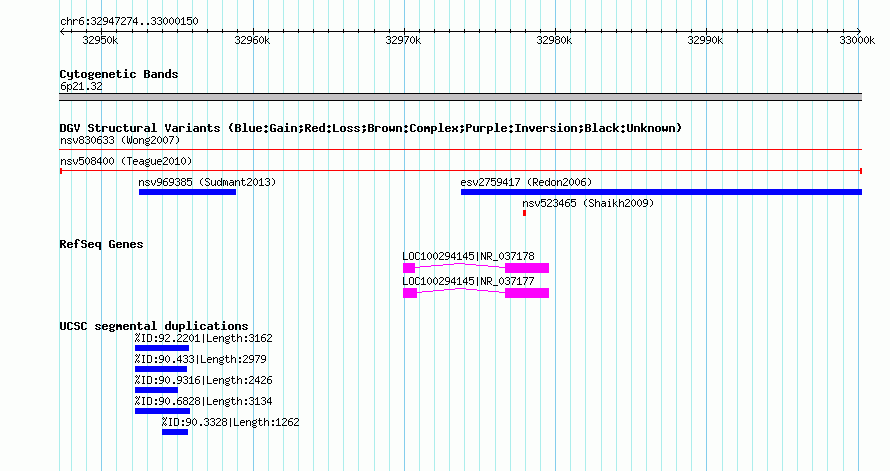Select the duplication bar under Length:2979

click(161, 369)
